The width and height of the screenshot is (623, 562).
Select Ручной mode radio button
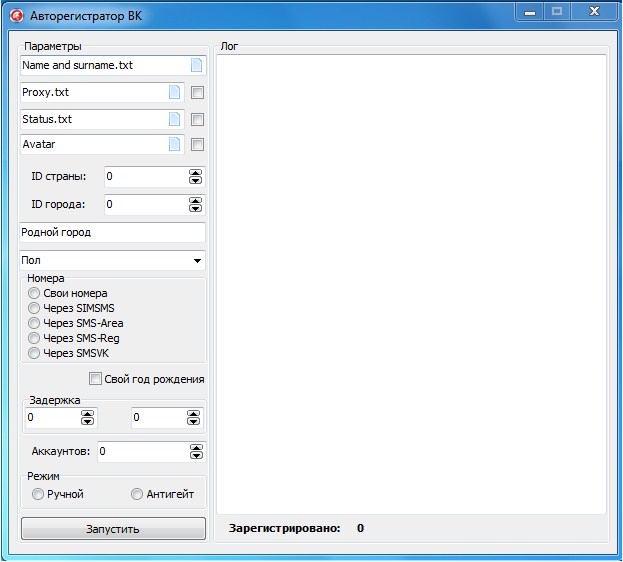click(x=38, y=494)
